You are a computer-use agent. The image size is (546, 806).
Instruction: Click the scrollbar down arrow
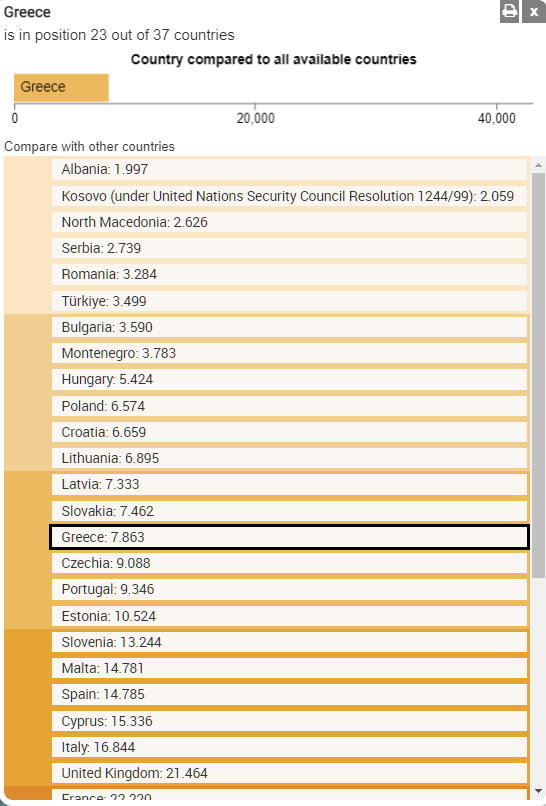[x=538, y=791]
